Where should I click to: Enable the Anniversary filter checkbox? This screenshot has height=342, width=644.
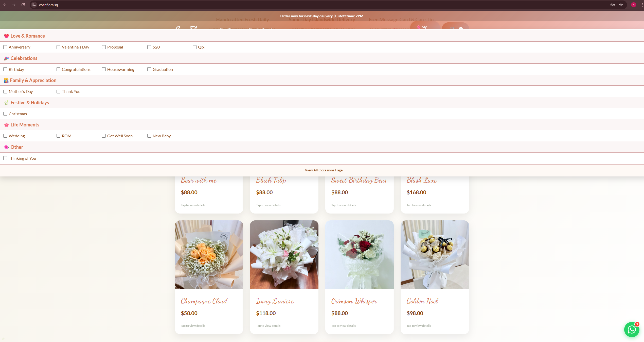5,47
